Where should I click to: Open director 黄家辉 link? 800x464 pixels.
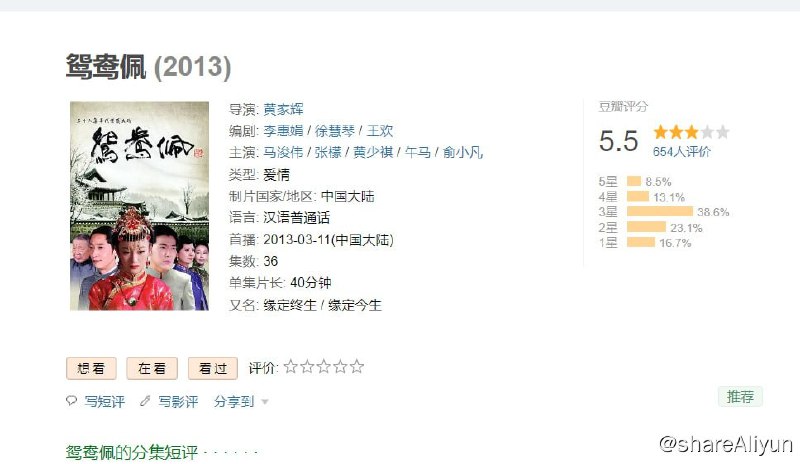click(x=283, y=109)
